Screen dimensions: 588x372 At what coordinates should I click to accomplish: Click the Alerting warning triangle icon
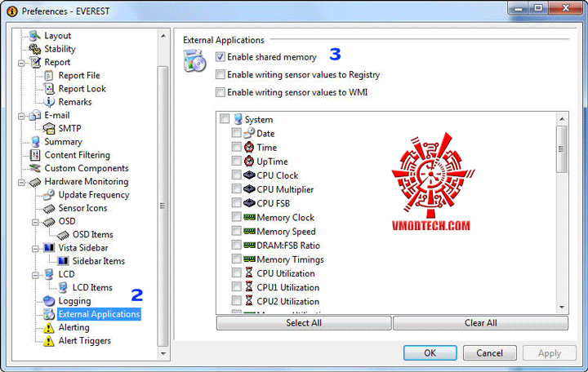pos(48,328)
